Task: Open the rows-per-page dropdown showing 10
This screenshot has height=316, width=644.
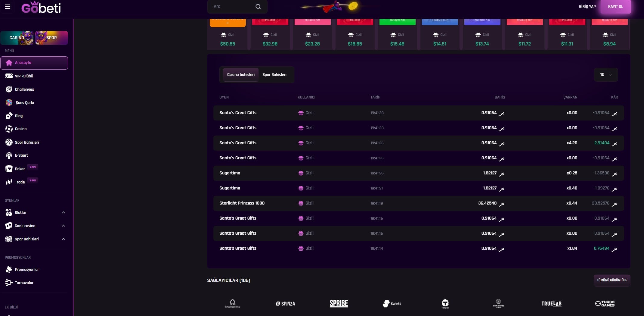Action: [x=606, y=75]
